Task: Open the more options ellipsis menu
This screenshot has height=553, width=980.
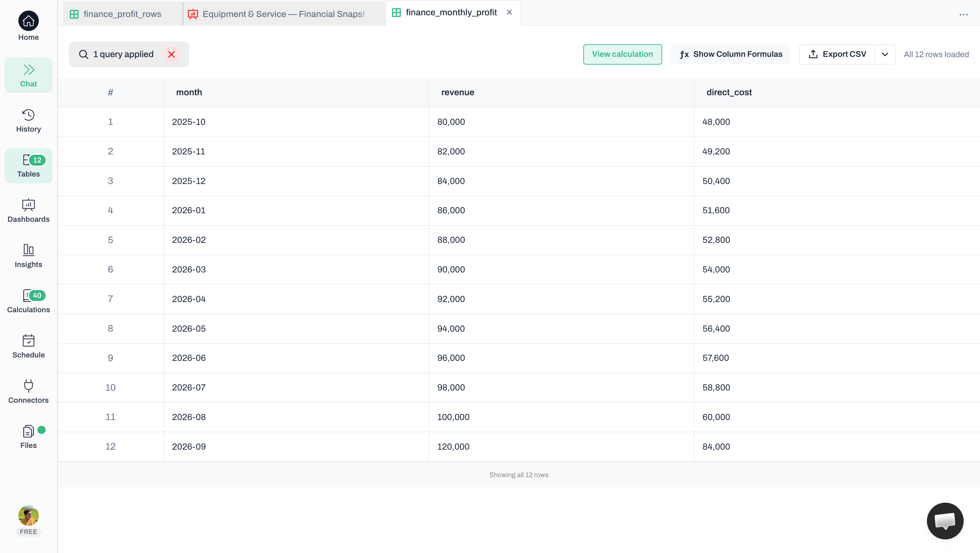Action: click(x=964, y=14)
